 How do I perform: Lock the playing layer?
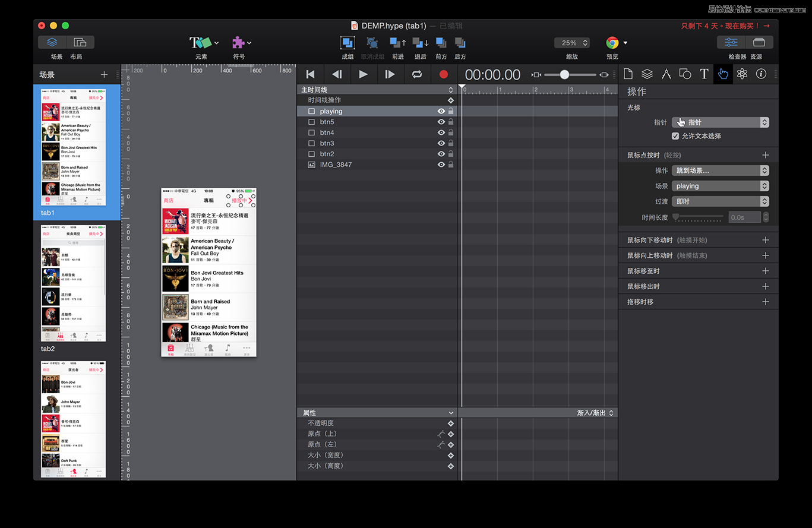[451, 111]
